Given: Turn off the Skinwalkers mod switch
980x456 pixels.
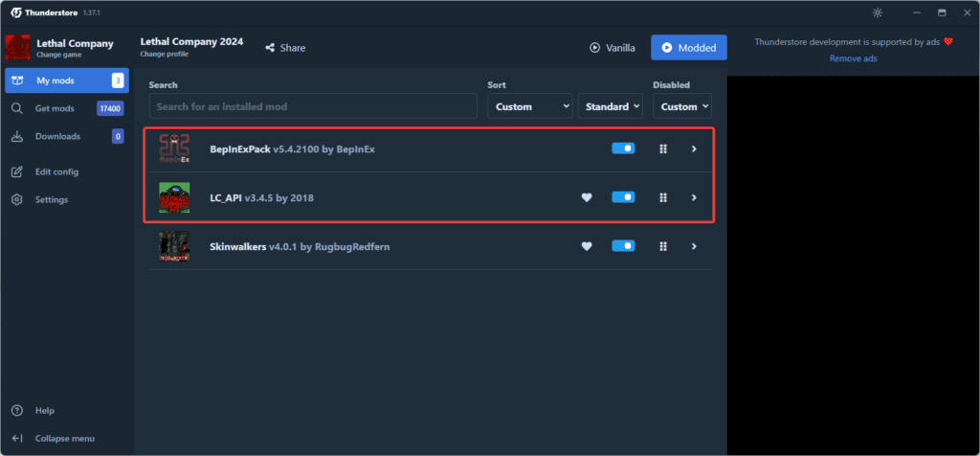Looking at the screenshot, I should coord(623,246).
